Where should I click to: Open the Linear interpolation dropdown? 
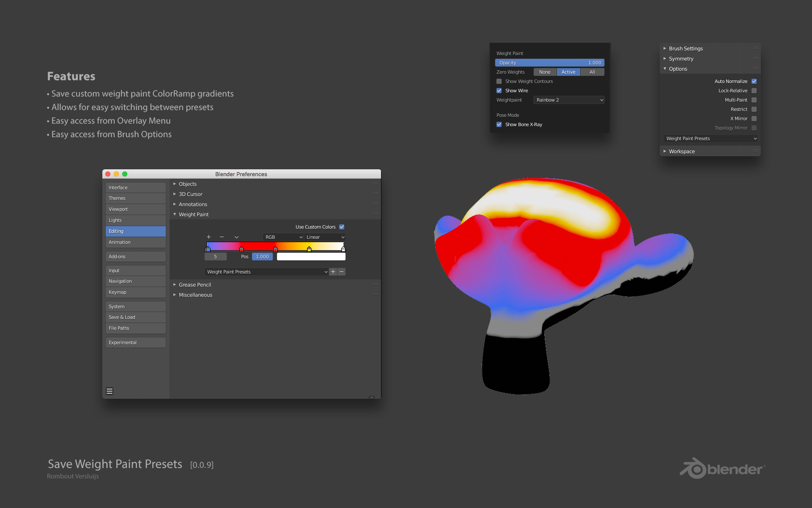(x=325, y=237)
